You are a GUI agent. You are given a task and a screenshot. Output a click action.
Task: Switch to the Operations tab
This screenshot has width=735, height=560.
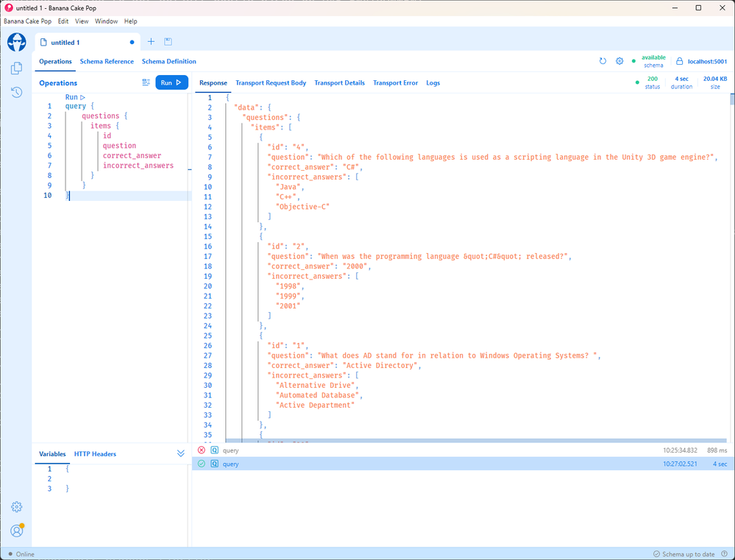point(55,61)
